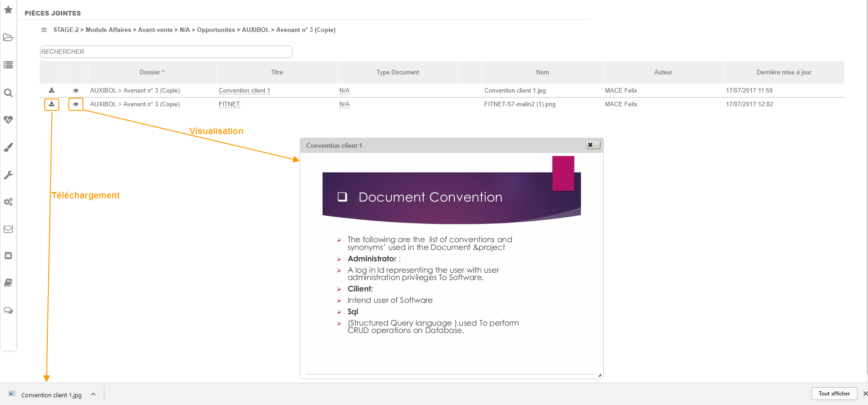Download the Convention client 1 attachment
868x405 pixels.
point(51,90)
